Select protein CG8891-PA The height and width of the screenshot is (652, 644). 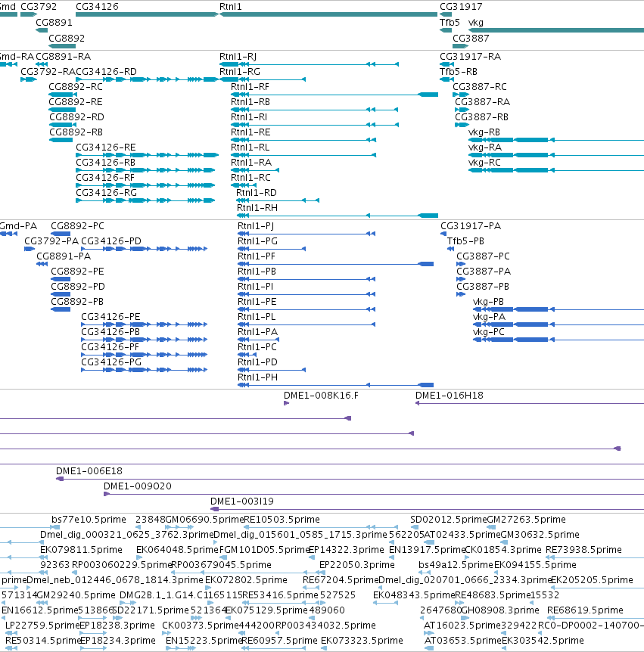(64, 256)
